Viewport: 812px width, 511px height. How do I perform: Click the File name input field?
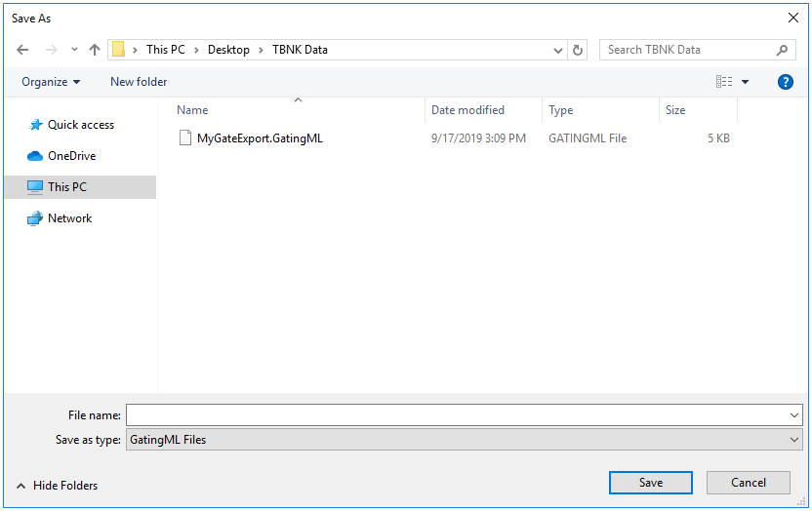coord(457,414)
